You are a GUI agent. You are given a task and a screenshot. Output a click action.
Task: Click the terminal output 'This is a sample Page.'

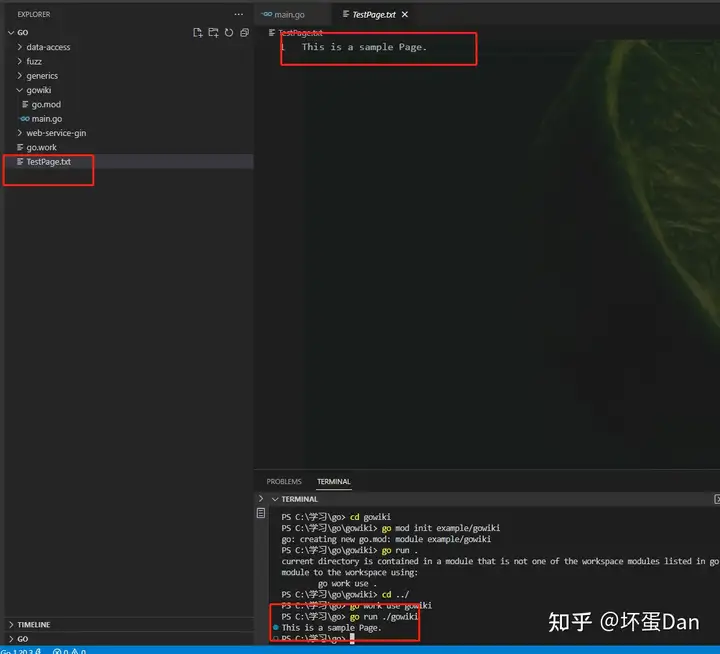click(x=332, y=627)
